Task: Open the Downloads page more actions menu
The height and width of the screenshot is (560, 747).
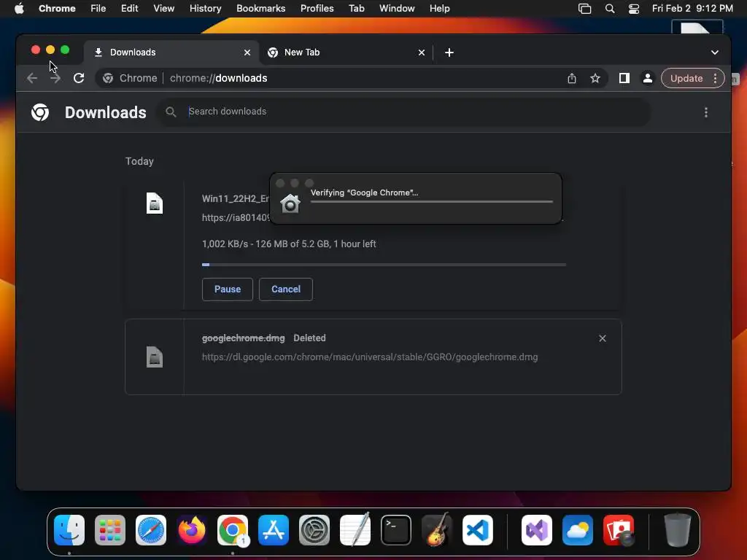Action: pos(706,112)
